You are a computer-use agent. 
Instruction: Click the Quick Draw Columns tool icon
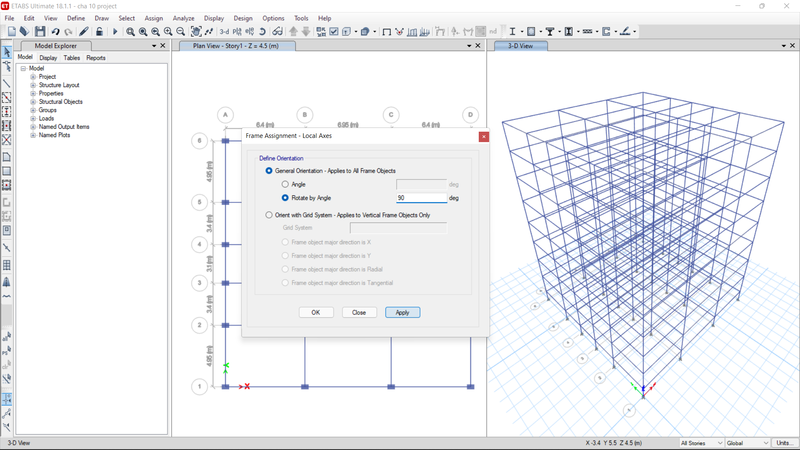[x=7, y=111]
